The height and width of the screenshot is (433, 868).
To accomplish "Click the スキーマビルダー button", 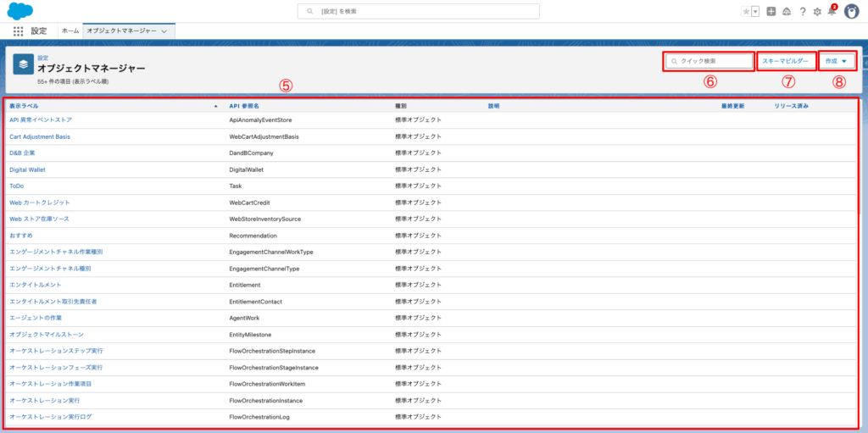I will click(x=786, y=61).
